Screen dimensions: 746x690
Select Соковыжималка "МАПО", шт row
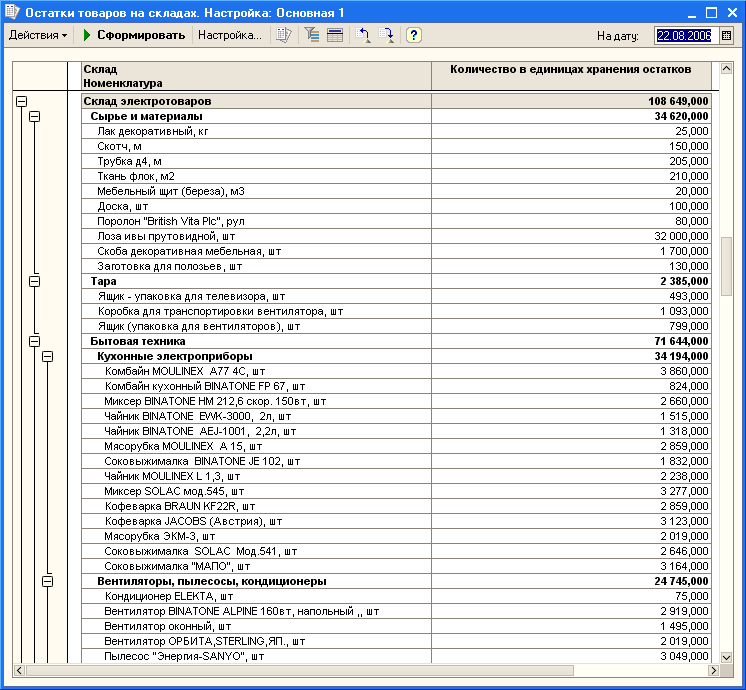(397, 566)
